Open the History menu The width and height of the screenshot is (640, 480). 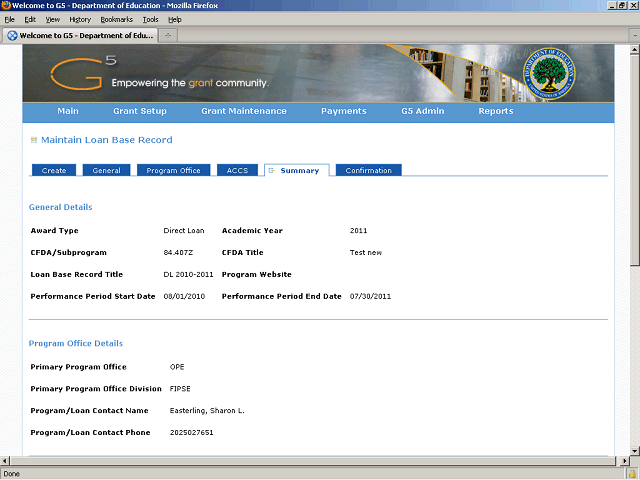point(80,20)
